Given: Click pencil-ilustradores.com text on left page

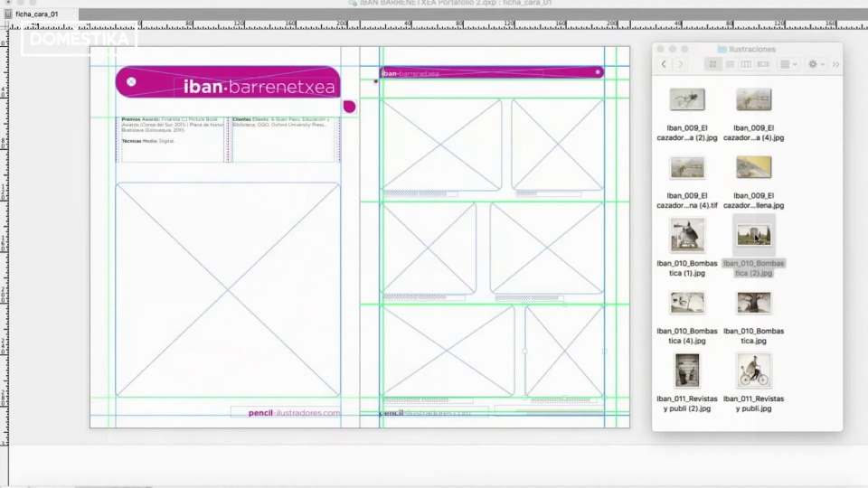Looking at the screenshot, I should point(294,413).
